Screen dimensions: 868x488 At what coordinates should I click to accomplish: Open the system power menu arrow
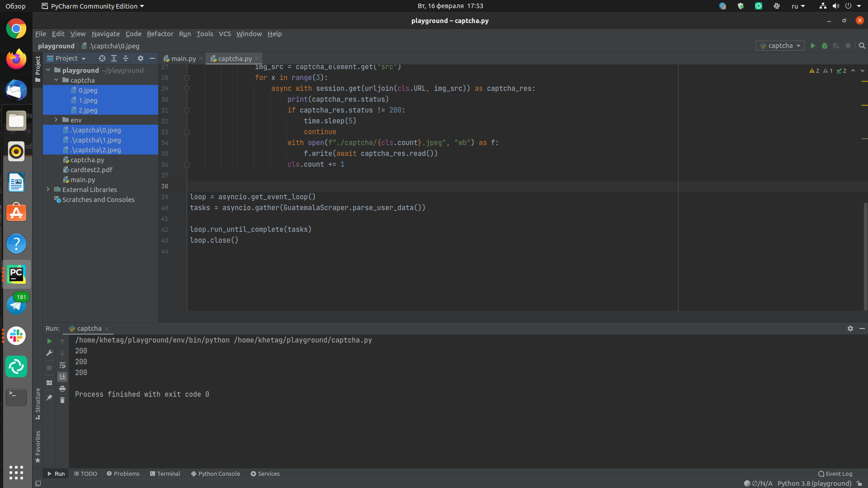point(859,6)
